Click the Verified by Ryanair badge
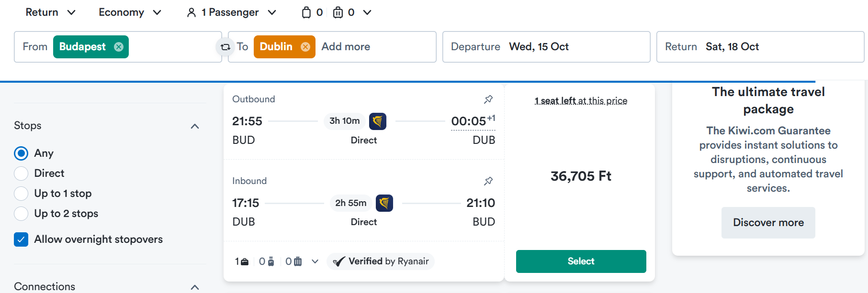This screenshot has height=293, width=868. [x=381, y=261]
